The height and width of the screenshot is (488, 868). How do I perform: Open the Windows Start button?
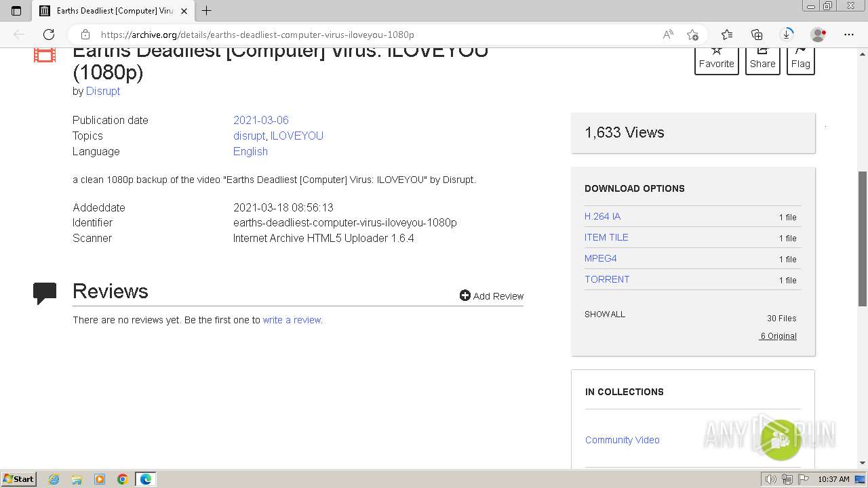point(18,479)
